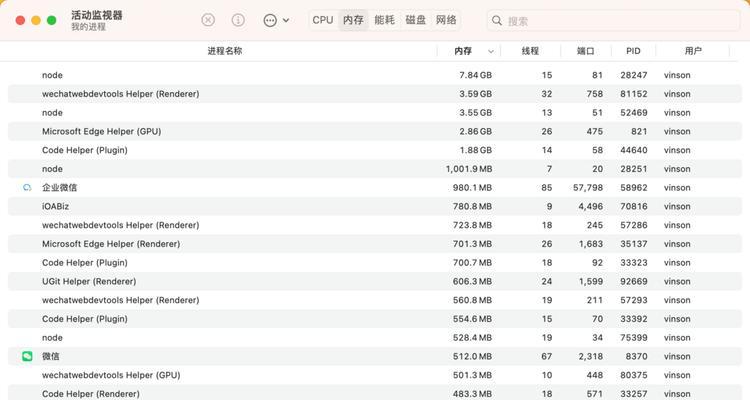The image size is (750, 400).
Task: Click the stop process (X) icon
Action: [x=208, y=20]
